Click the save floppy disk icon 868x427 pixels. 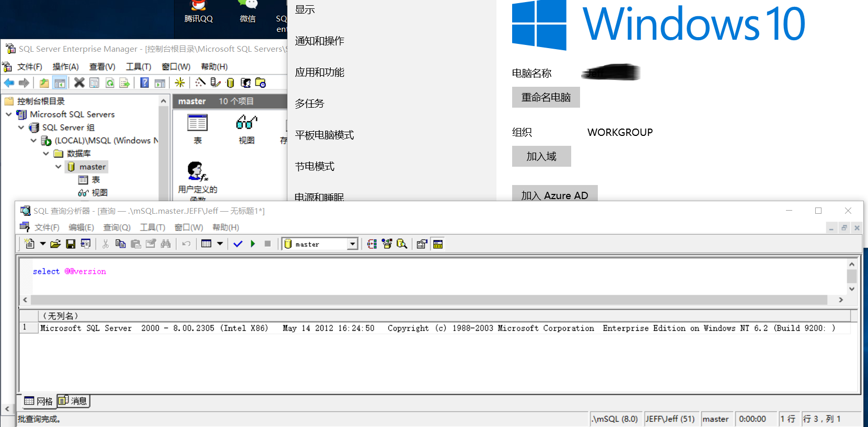(x=71, y=244)
